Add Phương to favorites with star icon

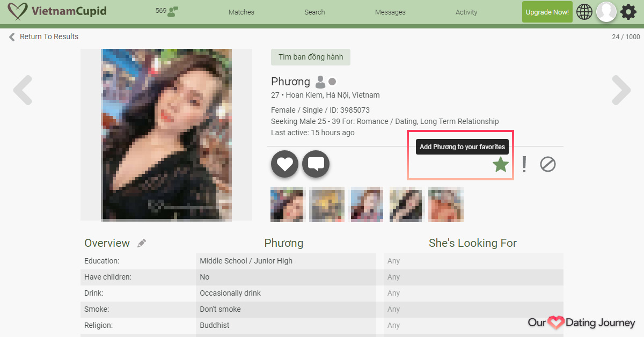(x=500, y=164)
